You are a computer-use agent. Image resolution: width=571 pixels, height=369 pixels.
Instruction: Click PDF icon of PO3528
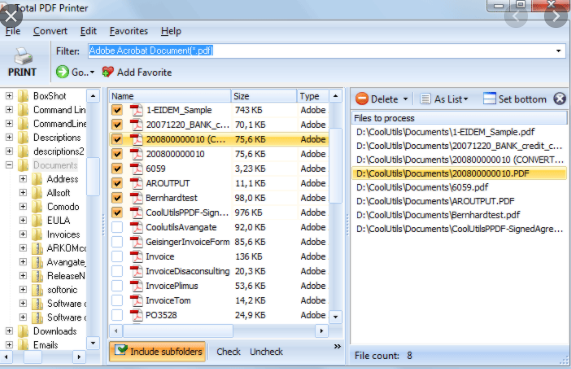click(x=137, y=315)
